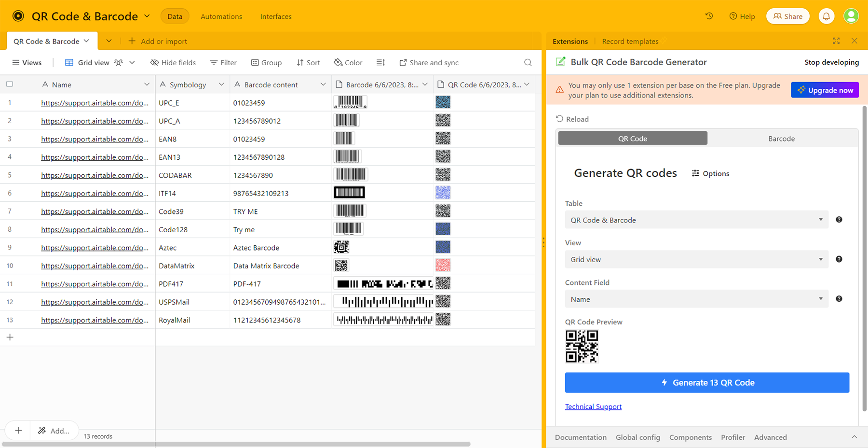
Task: Open Technical Support link
Action: (593, 406)
